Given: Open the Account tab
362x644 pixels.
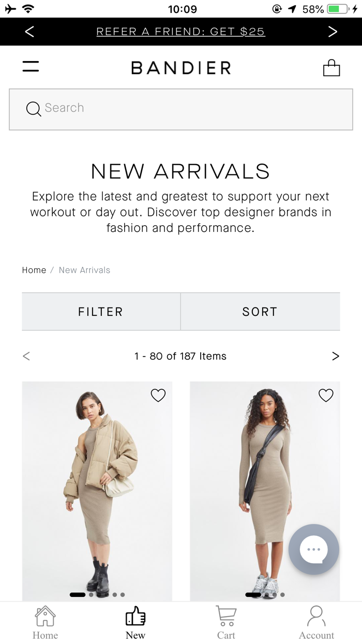Looking at the screenshot, I should (316, 623).
